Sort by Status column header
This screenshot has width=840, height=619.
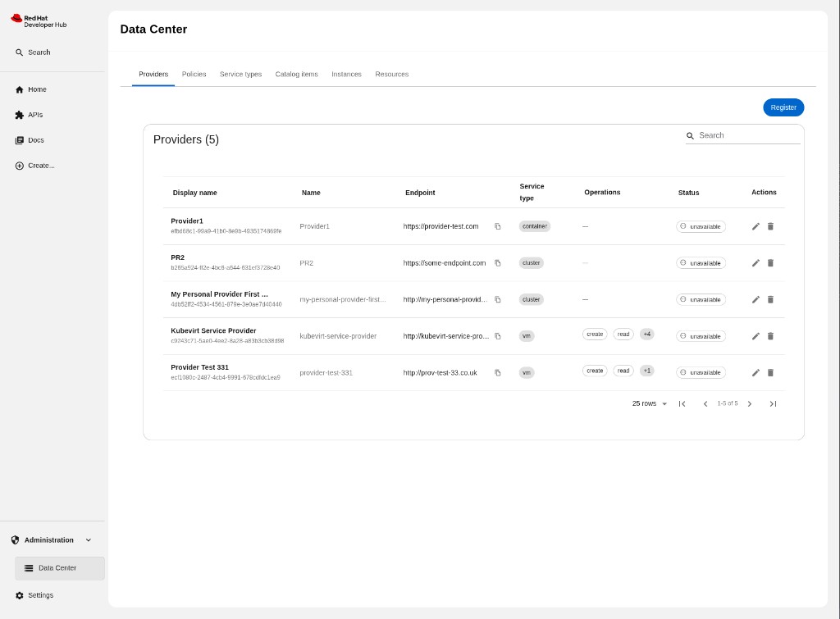[x=688, y=193]
